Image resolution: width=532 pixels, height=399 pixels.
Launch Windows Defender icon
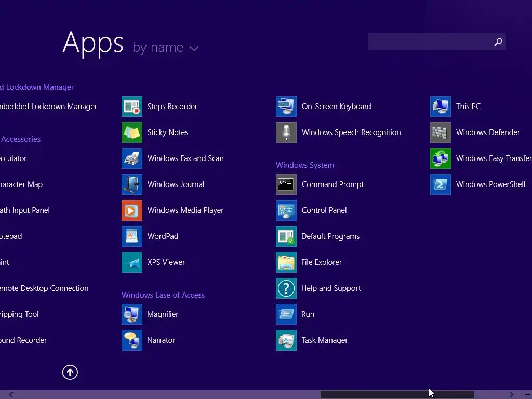441,132
